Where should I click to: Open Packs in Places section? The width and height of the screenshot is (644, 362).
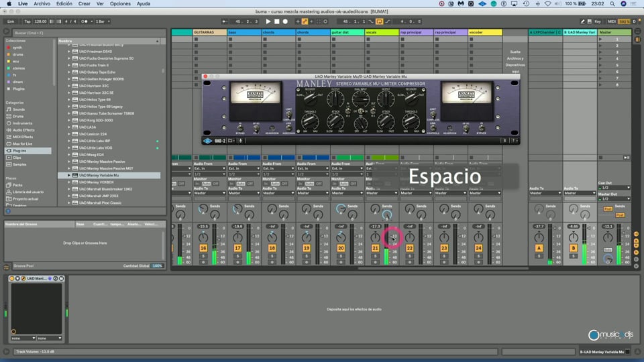pyautogui.click(x=17, y=185)
